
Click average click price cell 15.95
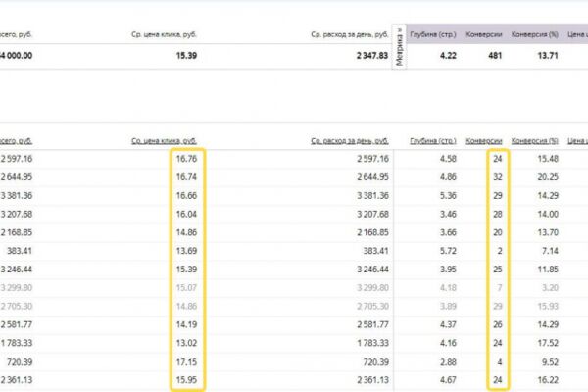[x=186, y=379]
